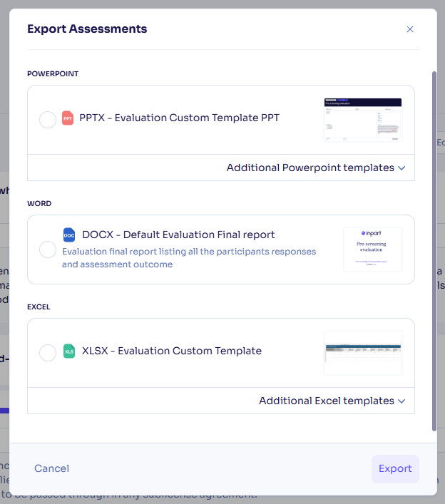This screenshot has width=445, height=504.
Task: Click the dialog's vertical scrollbar
Action: (434, 251)
